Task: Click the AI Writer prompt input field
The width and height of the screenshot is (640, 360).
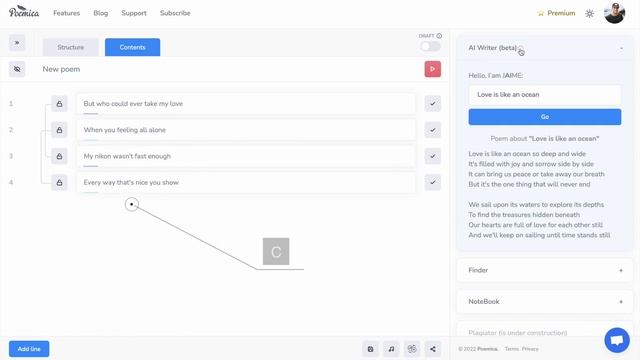Action: pyautogui.click(x=545, y=95)
